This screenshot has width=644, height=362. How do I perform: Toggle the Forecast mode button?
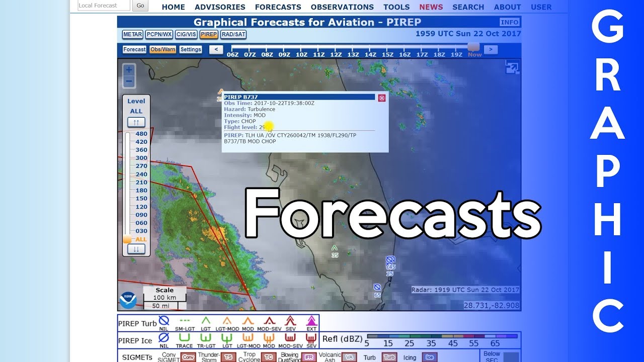point(134,49)
